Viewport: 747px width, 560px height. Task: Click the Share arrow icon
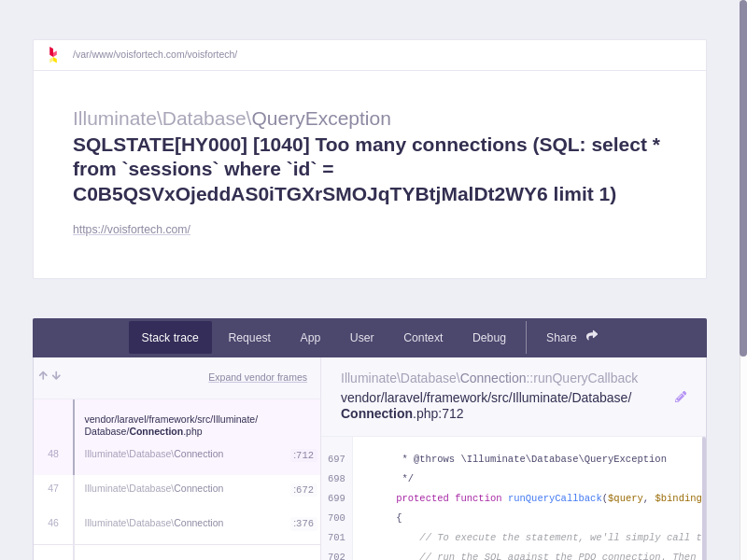[x=592, y=336]
